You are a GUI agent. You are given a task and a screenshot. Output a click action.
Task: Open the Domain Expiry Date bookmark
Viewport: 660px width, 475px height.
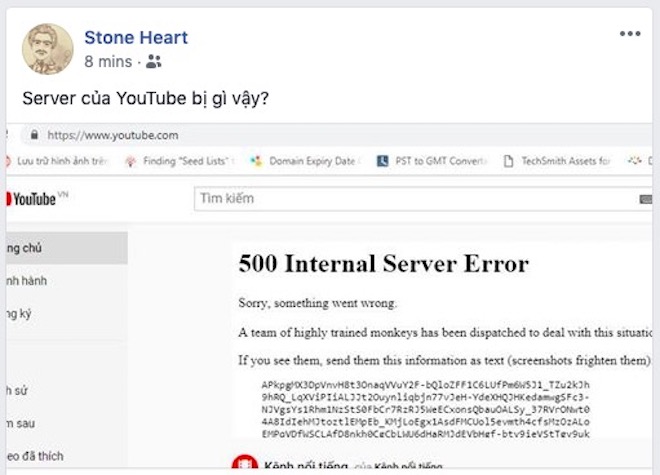coord(305,160)
